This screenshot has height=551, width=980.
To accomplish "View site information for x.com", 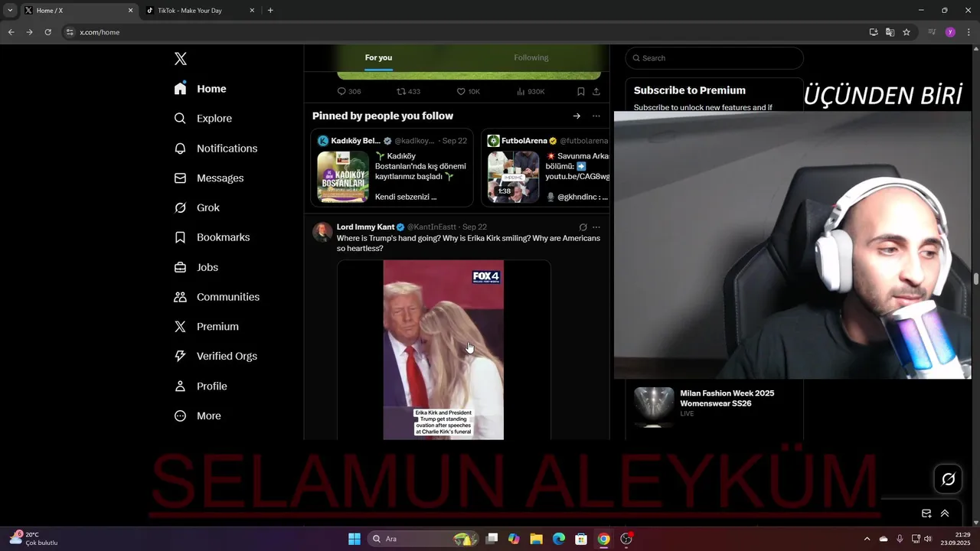I will [70, 32].
